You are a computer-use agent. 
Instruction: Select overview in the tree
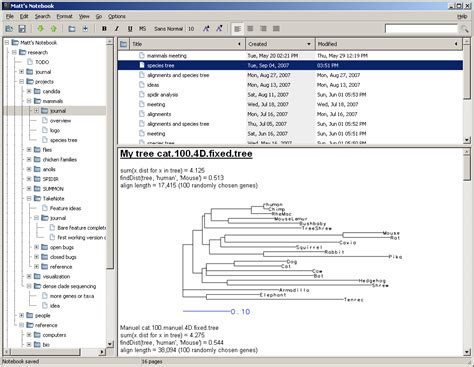(x=60, y=121)
